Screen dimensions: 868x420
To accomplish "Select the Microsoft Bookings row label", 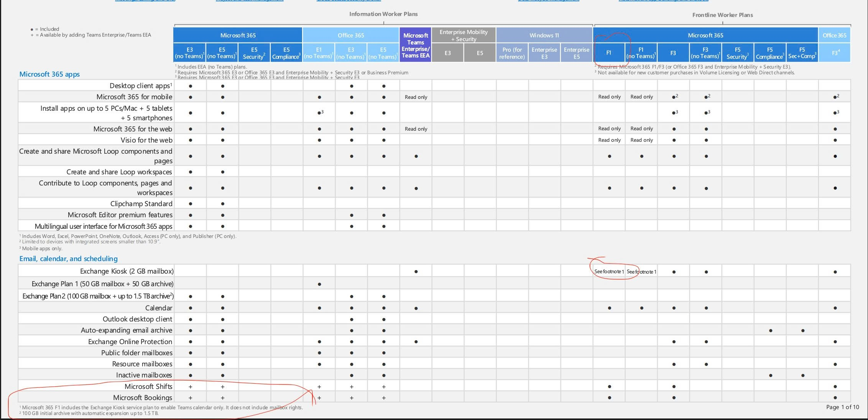I will pos(142,397).
